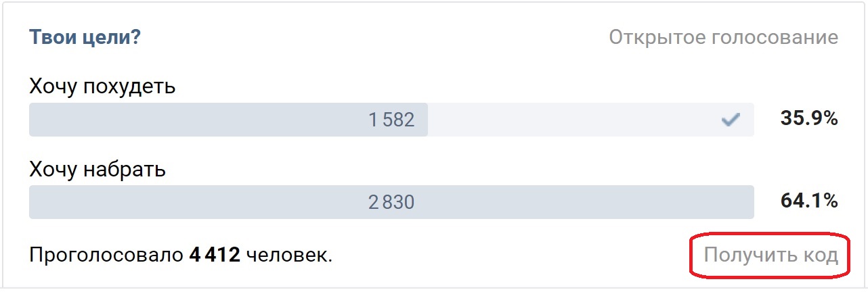Image resolution: width=868 pixels, height=292 pixels.
Task: Click the selected-vote checkmark icon
Action: coord(730,120)
